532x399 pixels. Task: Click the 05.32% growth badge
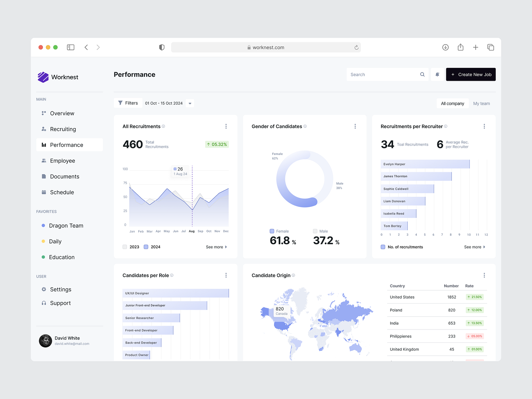(x=217, y=144)
